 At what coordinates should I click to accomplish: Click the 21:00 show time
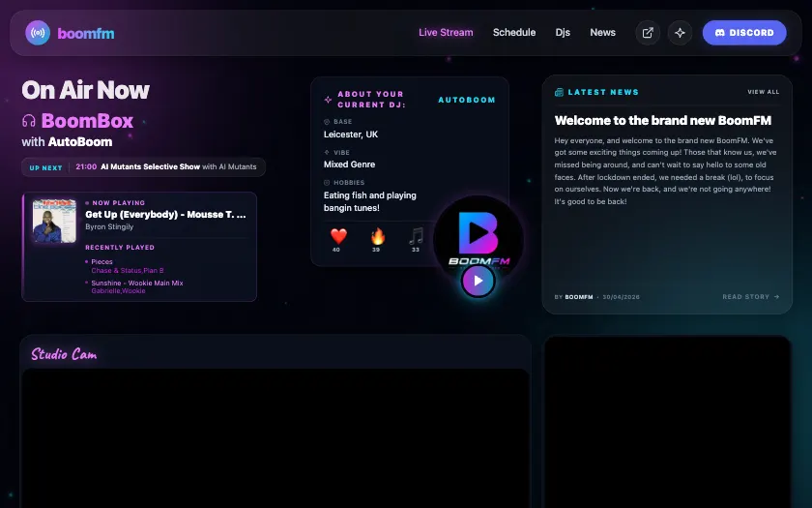[86, 166]
